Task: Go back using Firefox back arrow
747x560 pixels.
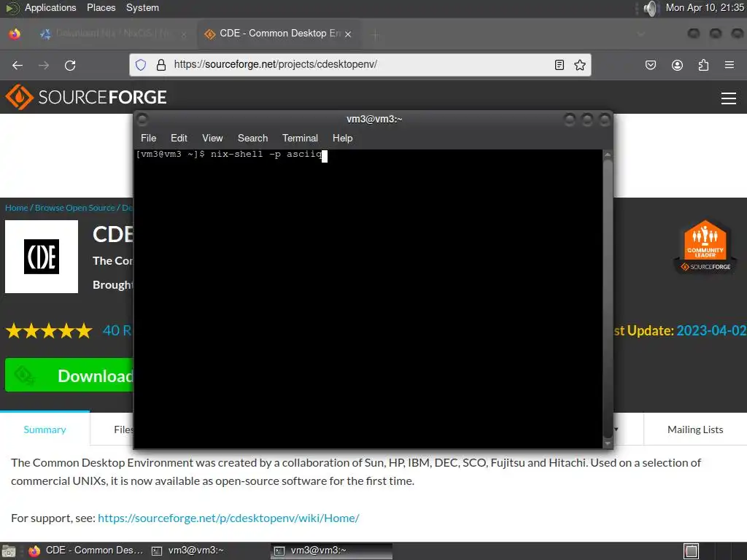Action: (18, 65)
